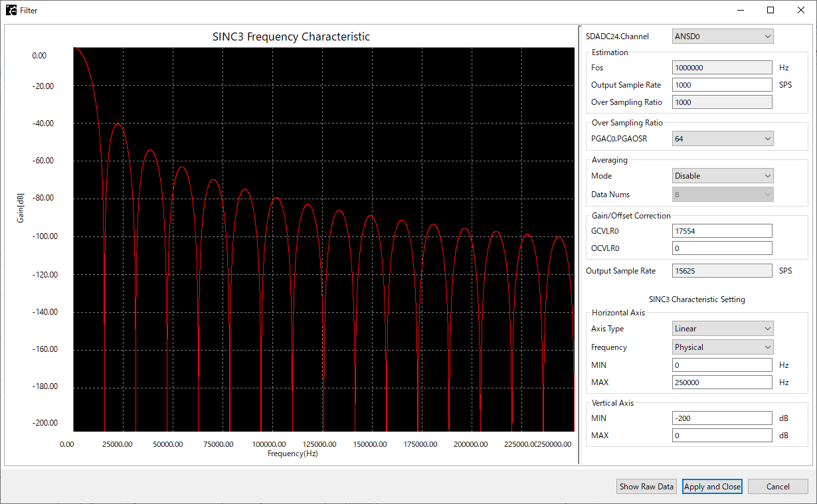Maximize the Filter window
The width and height of the screenshot is (817, 504).
point(771,11)
